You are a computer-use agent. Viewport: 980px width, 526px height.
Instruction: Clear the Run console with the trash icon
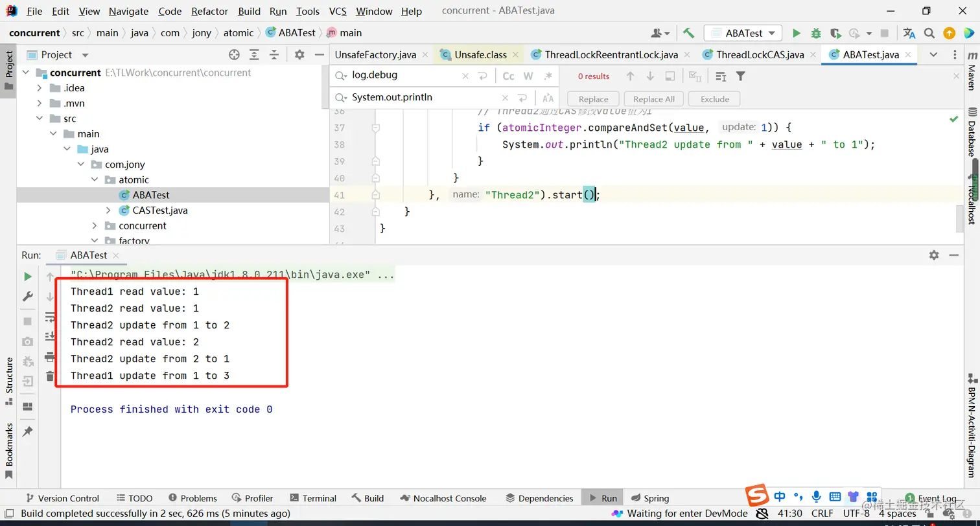[x=50, y=376]
